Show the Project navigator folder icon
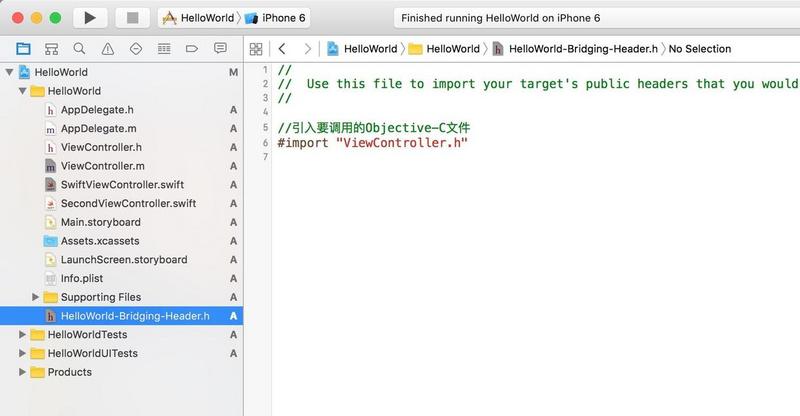 23,48
